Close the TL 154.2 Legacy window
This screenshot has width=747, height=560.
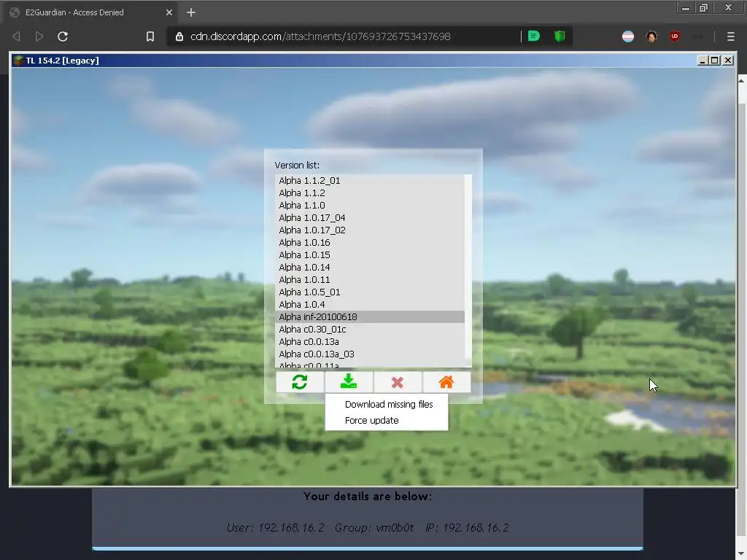click(728, 61)
